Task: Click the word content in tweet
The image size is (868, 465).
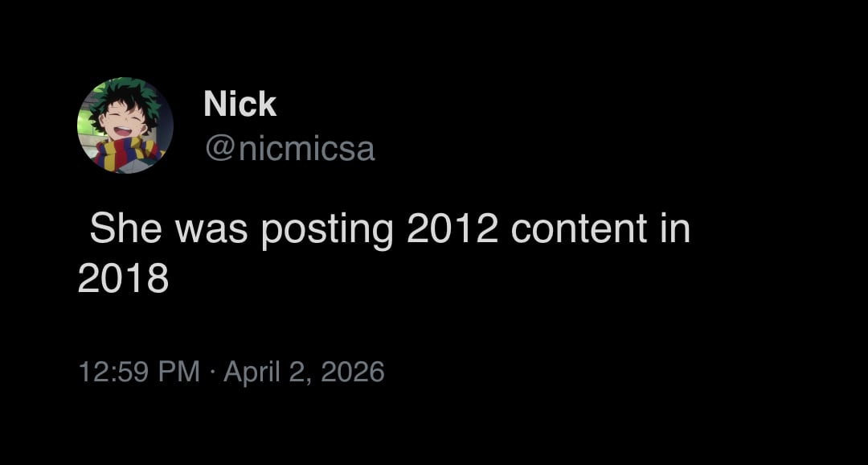Action: (x=579, y=228)
